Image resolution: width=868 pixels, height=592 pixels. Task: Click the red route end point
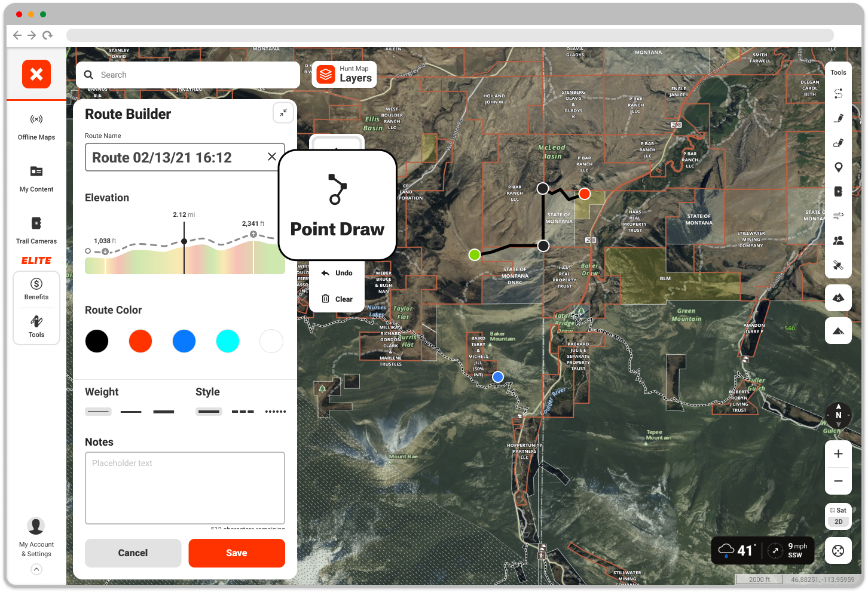(x=585, y=194)
